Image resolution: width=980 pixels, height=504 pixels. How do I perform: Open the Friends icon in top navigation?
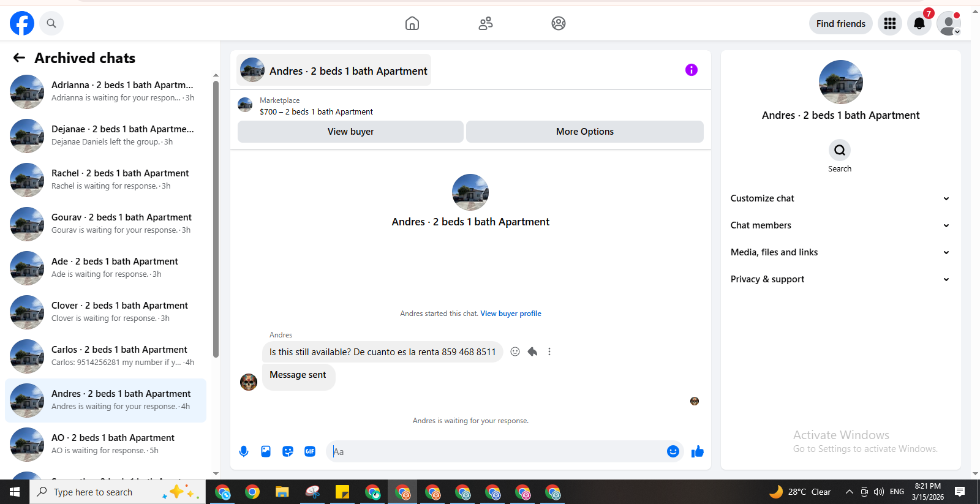[x=486, y=23]
